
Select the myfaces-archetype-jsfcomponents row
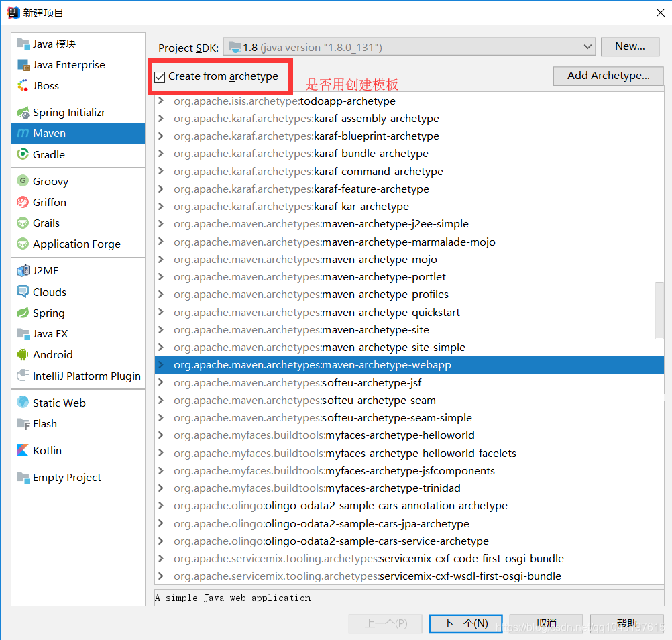pyautogui.click(x=409, y=471)
